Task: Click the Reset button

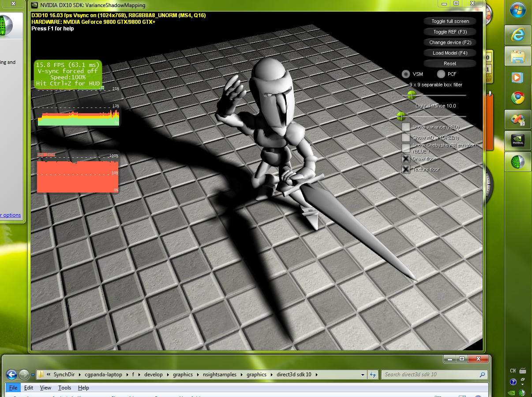Action: tap(450, 63)
